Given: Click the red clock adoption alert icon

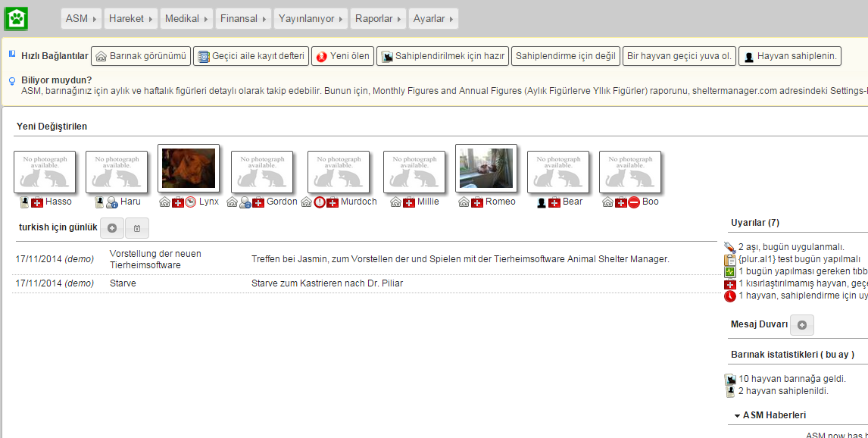Looking at the screenshot, I should [730, 296].
